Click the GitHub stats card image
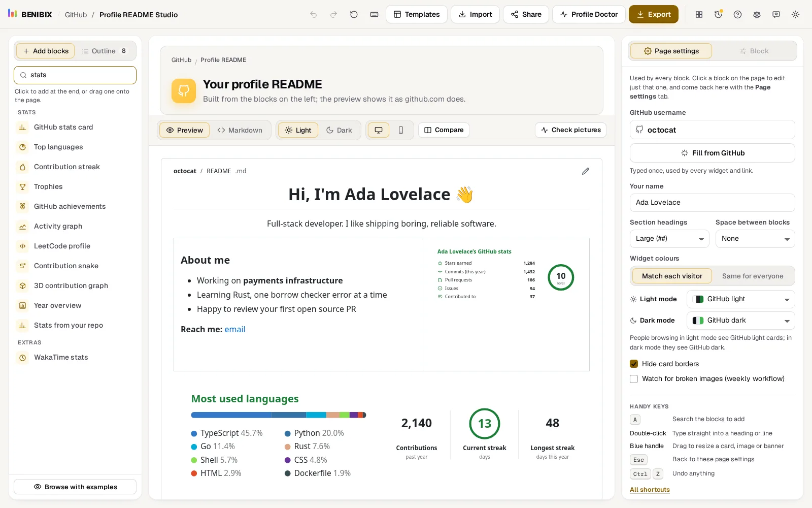Image resolution: width=812 pixels, height=508 pixels. click(506, 273)
